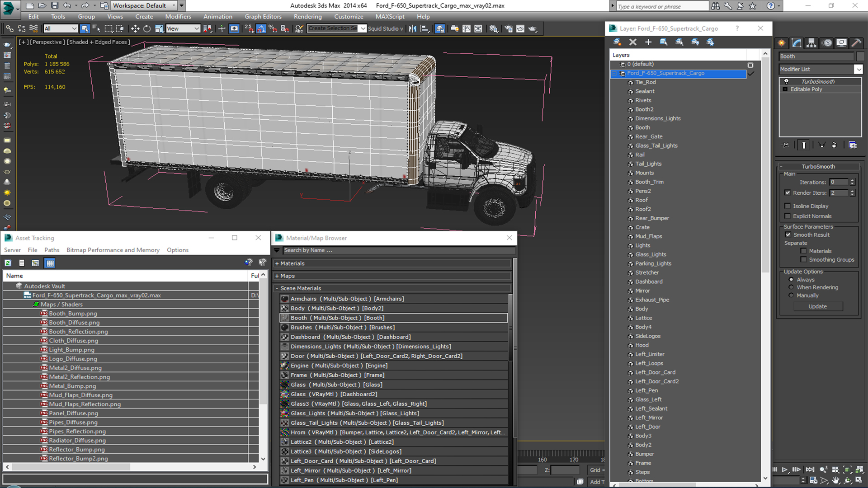Click the Select and Link icon
Screen dimensions: 868x488
click(9, 28)
